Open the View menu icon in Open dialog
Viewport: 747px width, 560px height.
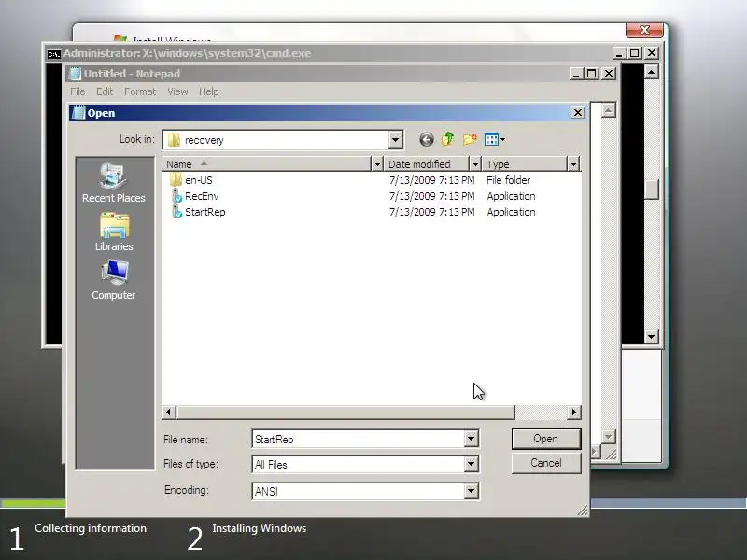[495, 139]
